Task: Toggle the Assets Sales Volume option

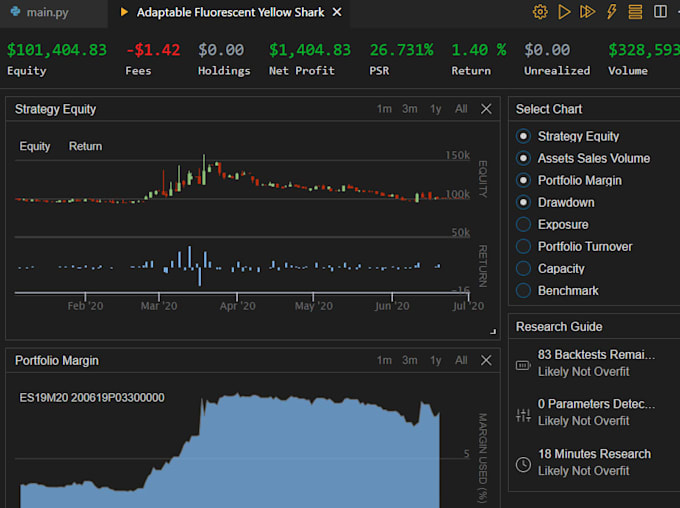Action: 523,158
